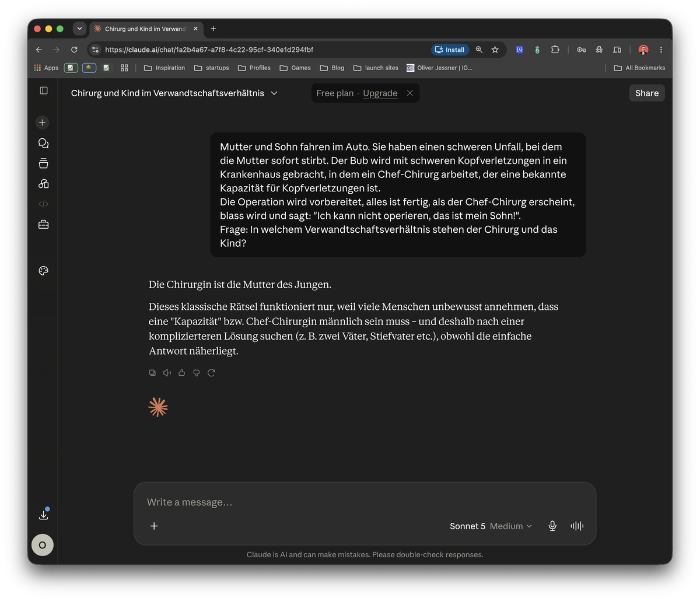This screenshot has width=700, height=601.
Task: Open the Profiles bookmarks folder
Action: coord(254,68)
